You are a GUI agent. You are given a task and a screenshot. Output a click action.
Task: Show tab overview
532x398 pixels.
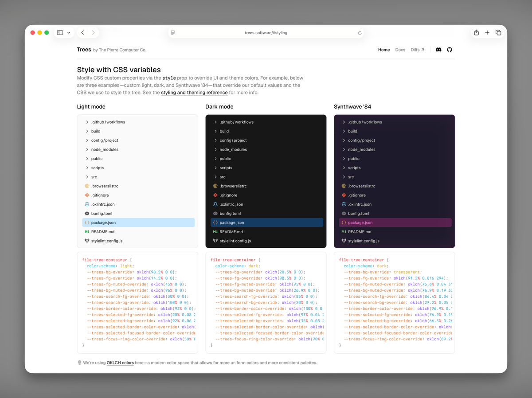[x=498, y=33]
